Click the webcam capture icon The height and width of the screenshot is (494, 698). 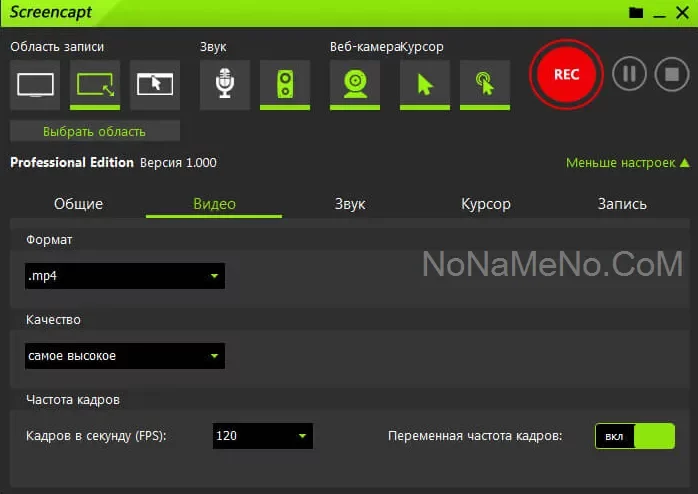tap(355, 84)
